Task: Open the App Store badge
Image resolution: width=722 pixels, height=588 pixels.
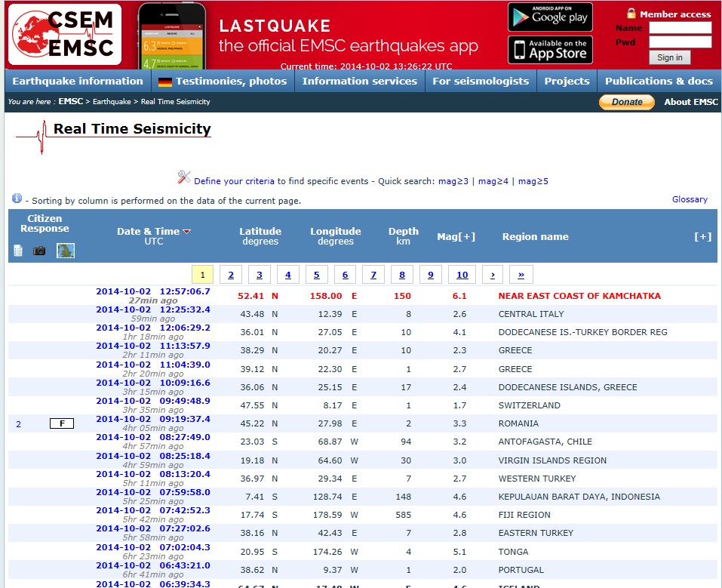Action: [x=549, y=50]
